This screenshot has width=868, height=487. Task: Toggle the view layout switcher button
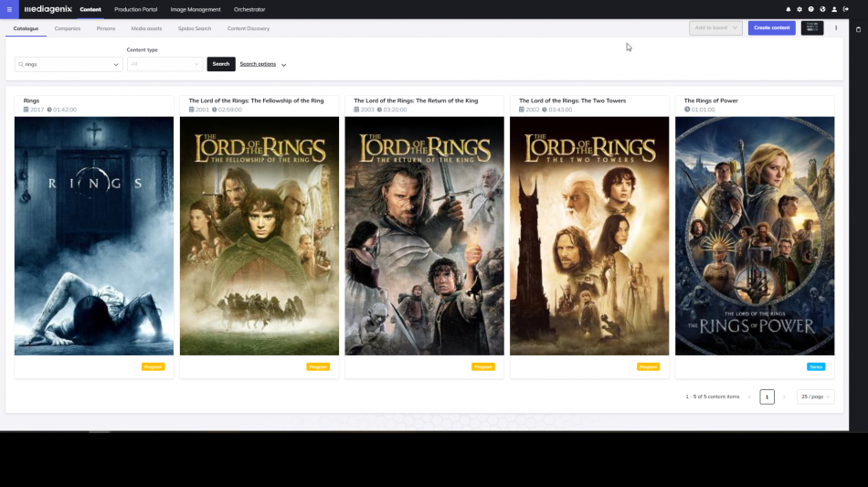pyautogui.click(x=812, y=28)
